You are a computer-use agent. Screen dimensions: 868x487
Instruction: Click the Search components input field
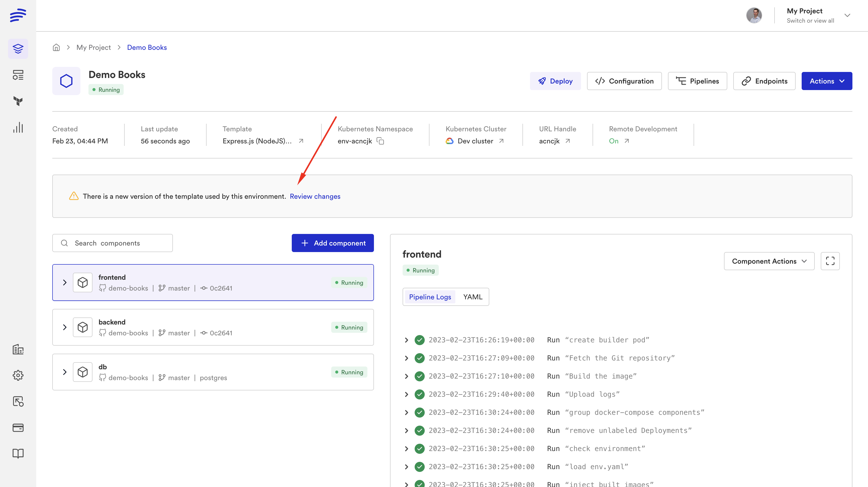coord(112,243)
